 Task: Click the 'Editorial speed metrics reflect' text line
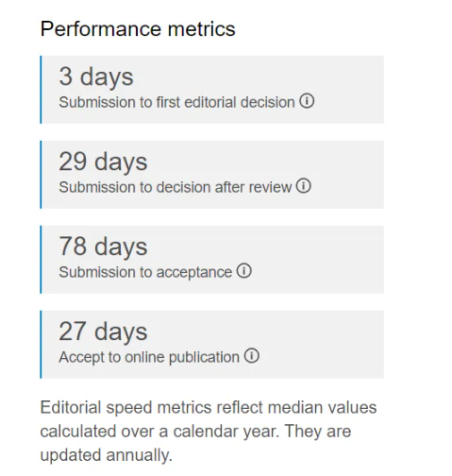pyautogui.click(x=209, y=408)
